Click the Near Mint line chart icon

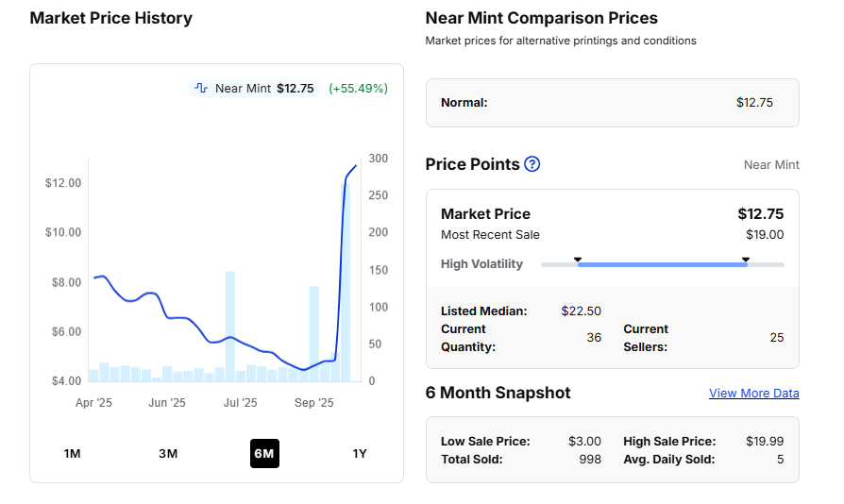[201, 88]
